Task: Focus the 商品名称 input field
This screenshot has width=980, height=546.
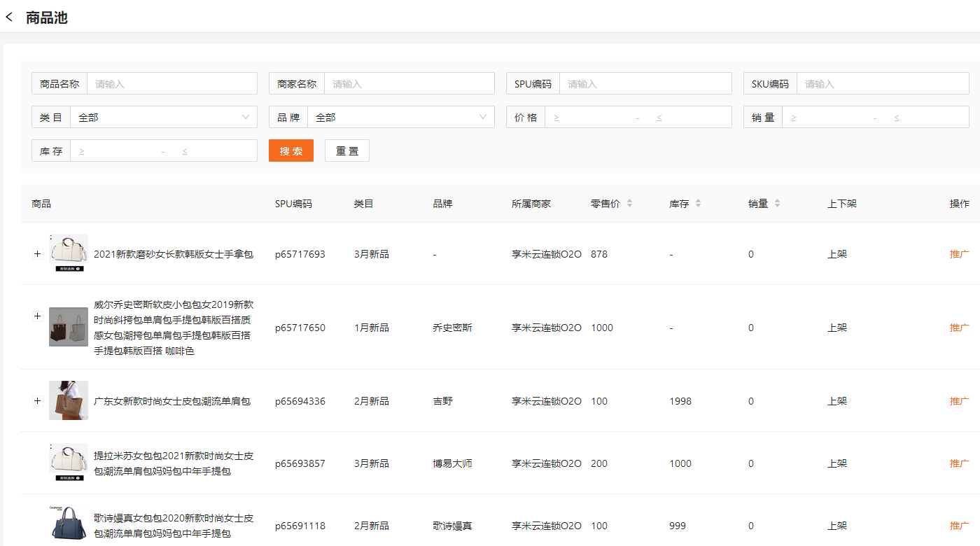Action: coord(171,84)
